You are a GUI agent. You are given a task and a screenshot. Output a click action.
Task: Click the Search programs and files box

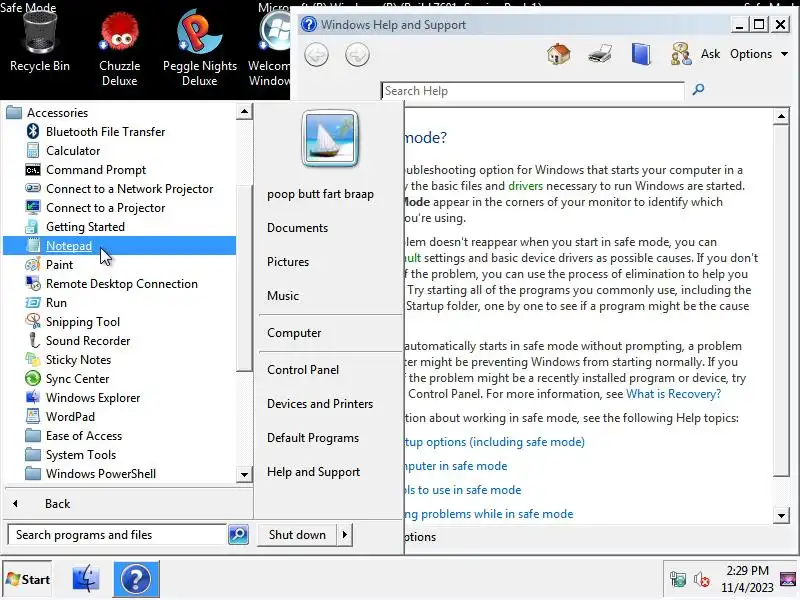pos(117,535)
